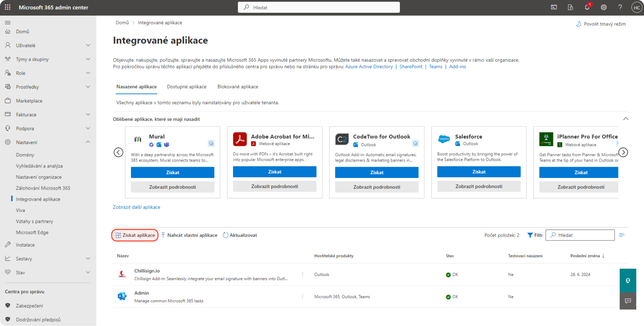Open the Filtr option

coord(535,235)
